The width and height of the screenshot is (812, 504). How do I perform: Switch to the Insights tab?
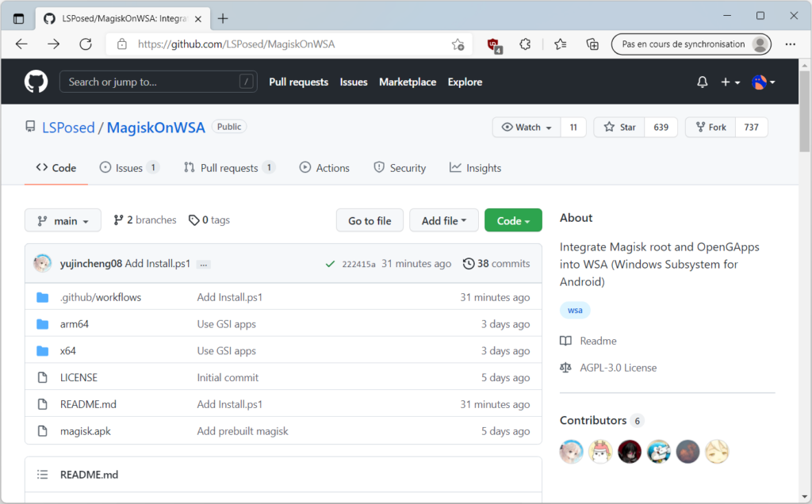coord(476,168)
